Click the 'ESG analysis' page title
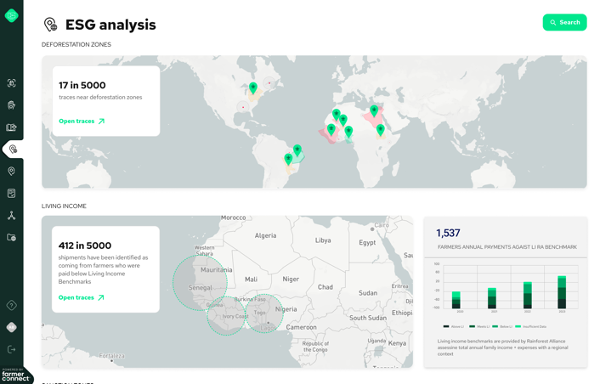Screen dimensions: 598x384 pos(111,25)
